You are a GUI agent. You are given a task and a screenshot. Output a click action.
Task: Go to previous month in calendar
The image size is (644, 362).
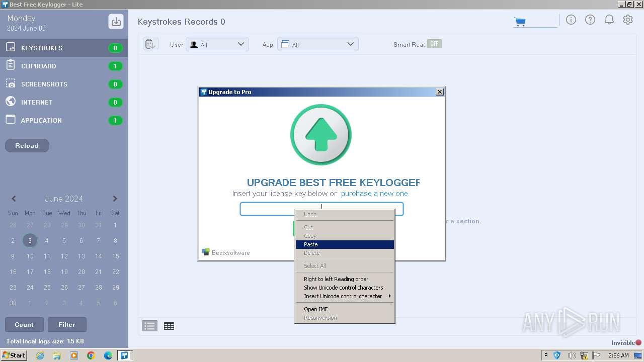[14, 199]
